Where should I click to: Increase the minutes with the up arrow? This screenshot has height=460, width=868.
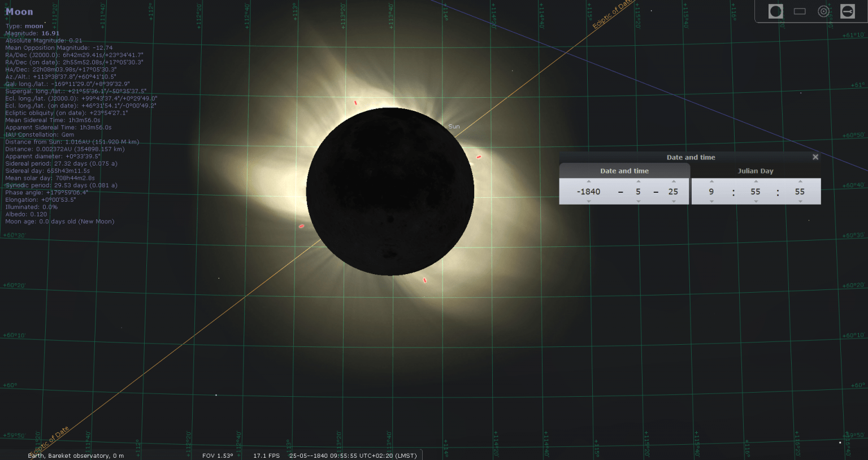tap(756, 182)
